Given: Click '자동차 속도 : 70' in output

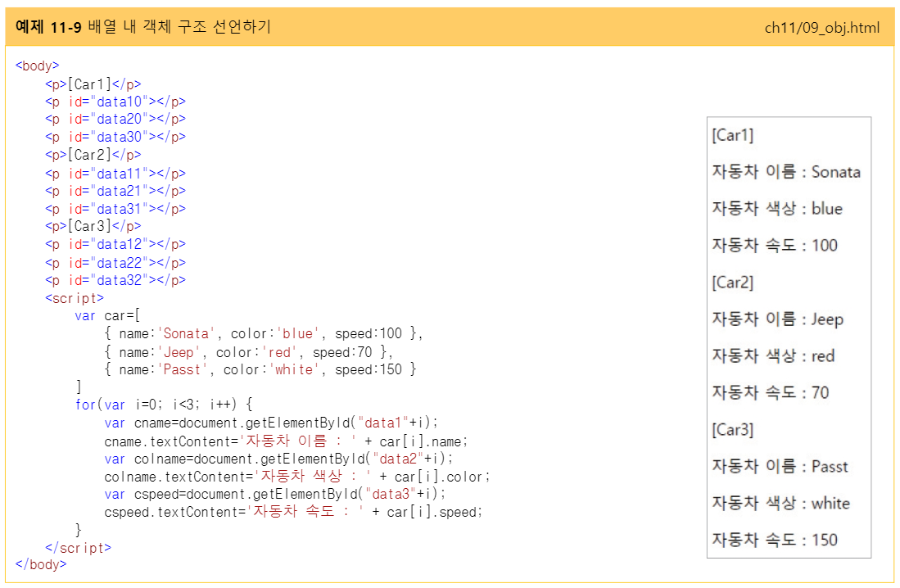Looking at the screenshot, I should click(771, 393).
